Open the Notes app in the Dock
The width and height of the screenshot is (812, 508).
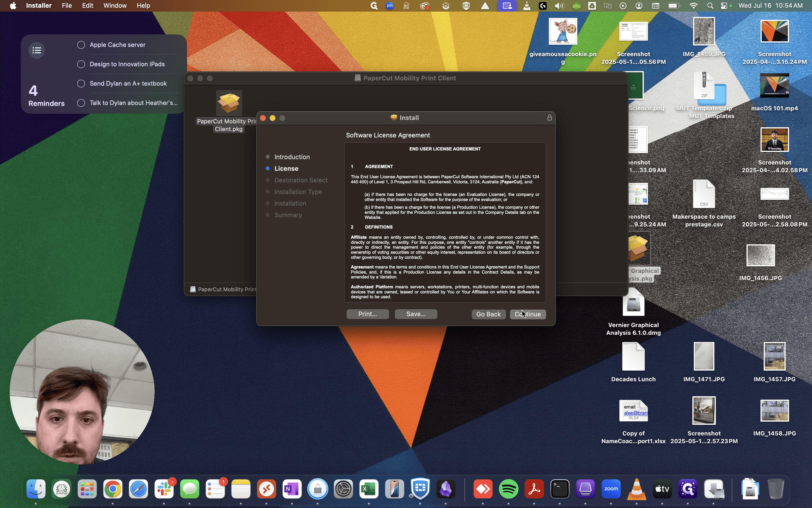coord(241,489)
